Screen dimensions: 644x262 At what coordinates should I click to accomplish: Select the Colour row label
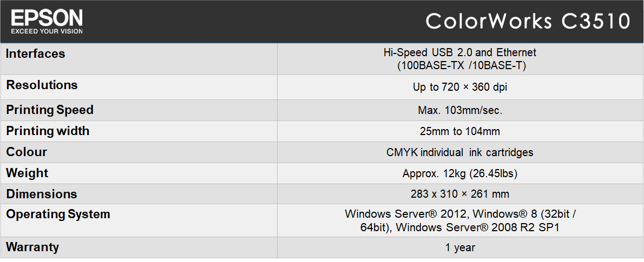27,152
